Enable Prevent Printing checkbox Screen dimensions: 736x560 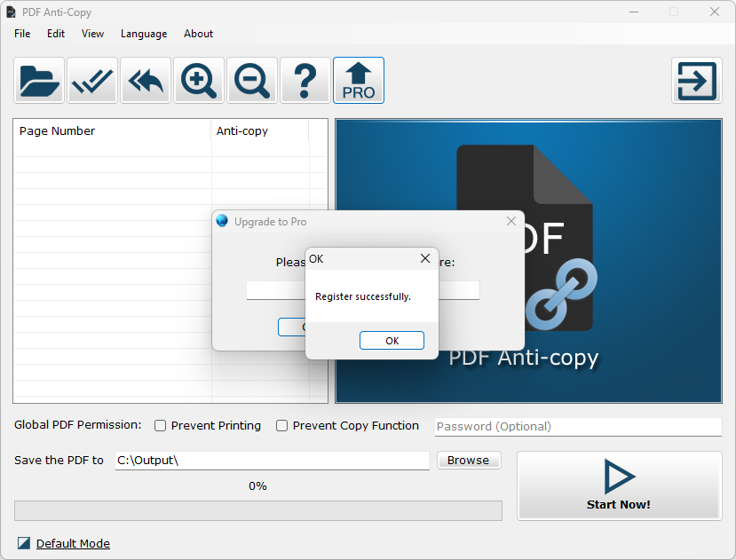(160, 426)
